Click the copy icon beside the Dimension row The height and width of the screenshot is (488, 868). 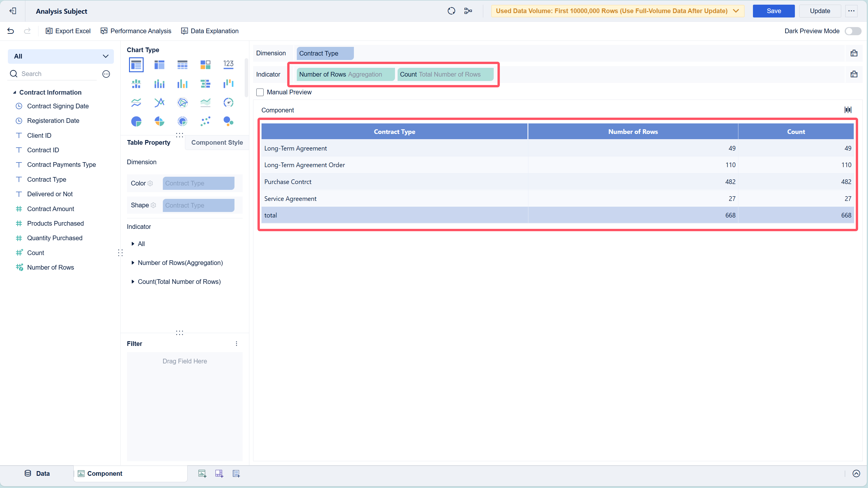click(x=854, y=53)
